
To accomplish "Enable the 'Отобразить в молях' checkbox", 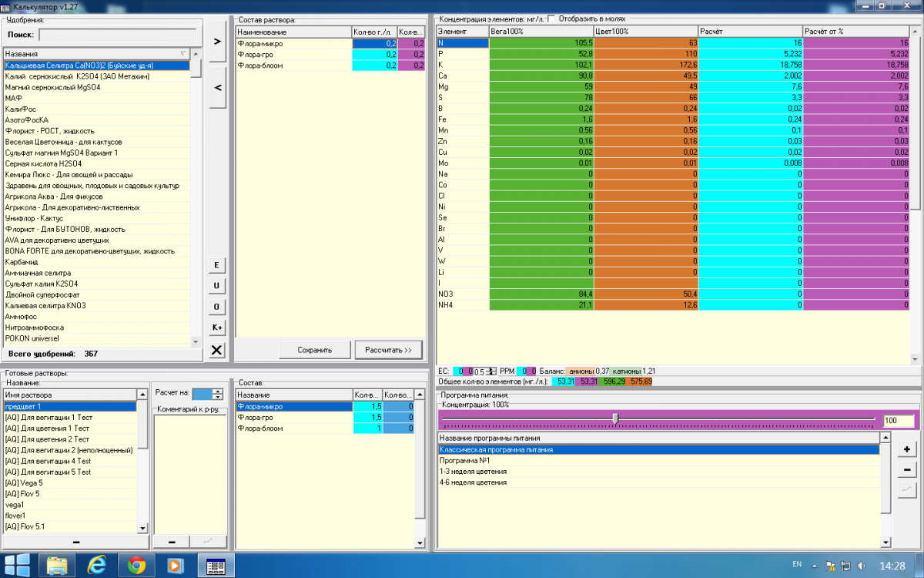I will (551, 18).
